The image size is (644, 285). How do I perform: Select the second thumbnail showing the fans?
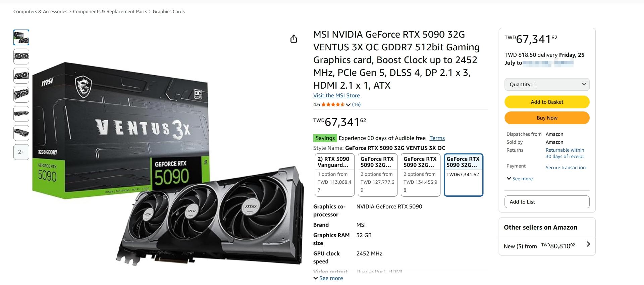click(21, 56)
